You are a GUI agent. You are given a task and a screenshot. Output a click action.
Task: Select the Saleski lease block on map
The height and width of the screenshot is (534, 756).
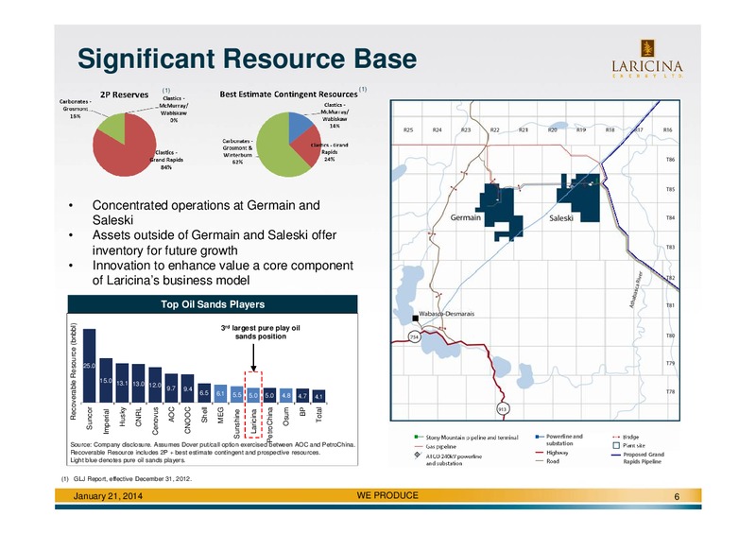pyautogui.click(x=580, y=197)
